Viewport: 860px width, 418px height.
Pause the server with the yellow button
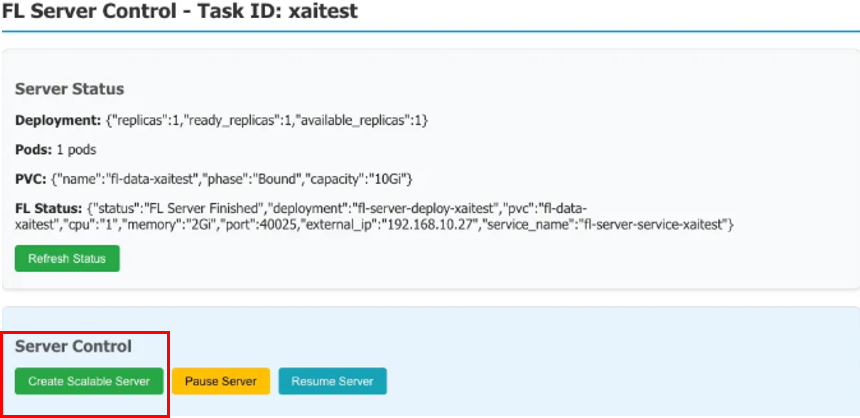(x=221, y=381)
